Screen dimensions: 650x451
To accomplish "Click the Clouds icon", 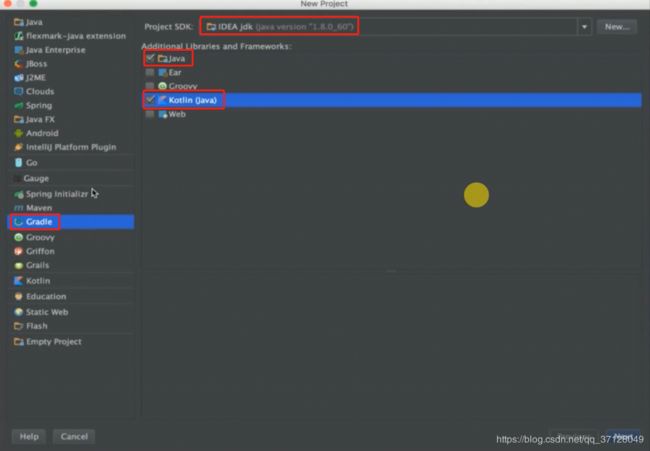I will [19, 91].
